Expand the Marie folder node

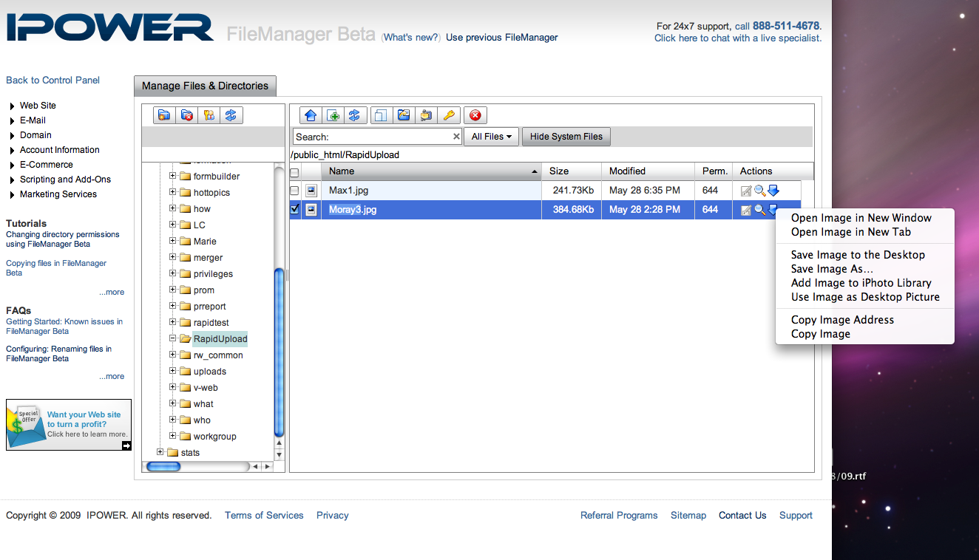pyautogui.click(x=173, y=241)
